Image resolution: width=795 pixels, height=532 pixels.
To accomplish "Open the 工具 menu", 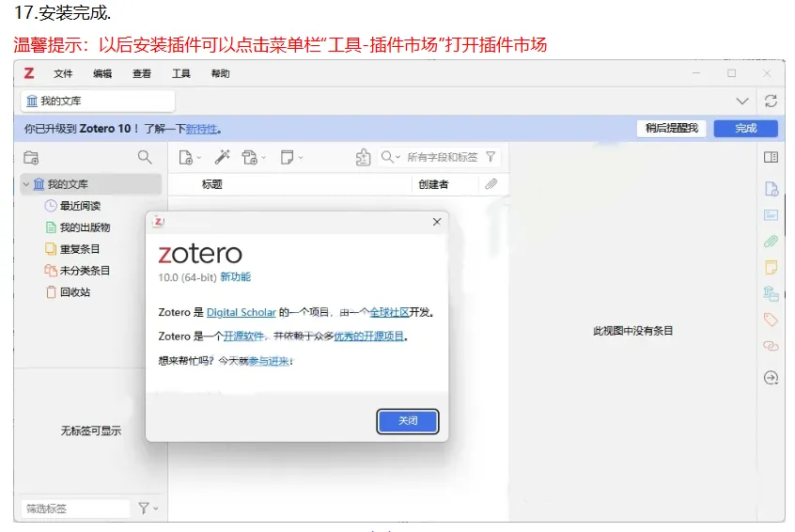I will (181, 74).
